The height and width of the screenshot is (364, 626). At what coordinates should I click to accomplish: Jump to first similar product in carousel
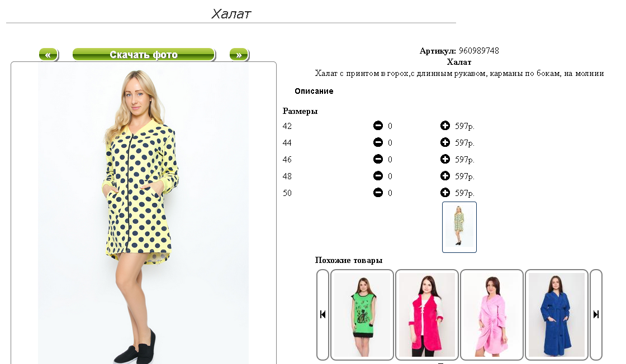pyautogui.click(x=323, y=314)
